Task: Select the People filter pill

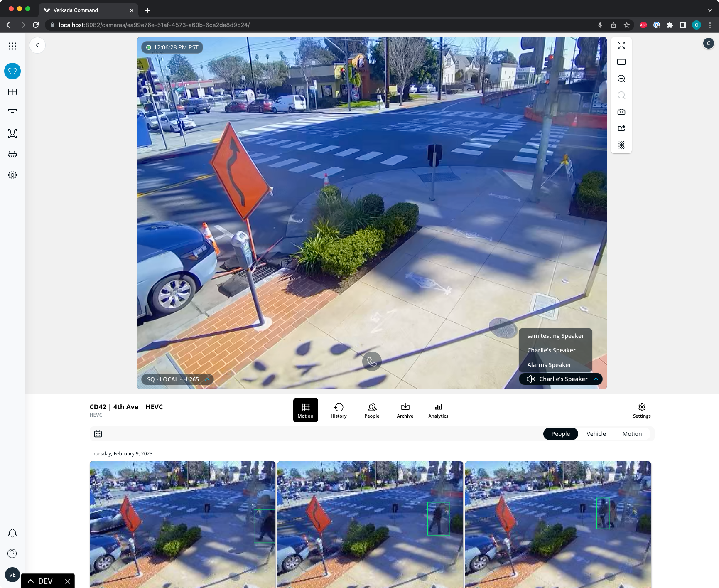Action: click(x=561, y=434)
